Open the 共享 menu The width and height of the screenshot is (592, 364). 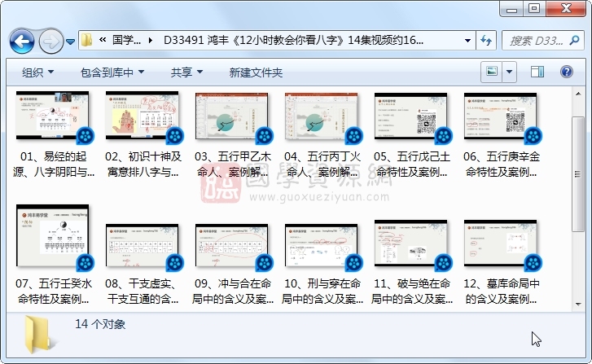186,72
